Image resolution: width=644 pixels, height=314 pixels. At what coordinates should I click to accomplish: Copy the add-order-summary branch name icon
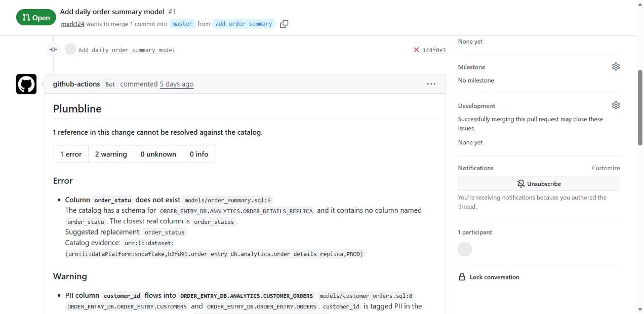tap(284, 24)
